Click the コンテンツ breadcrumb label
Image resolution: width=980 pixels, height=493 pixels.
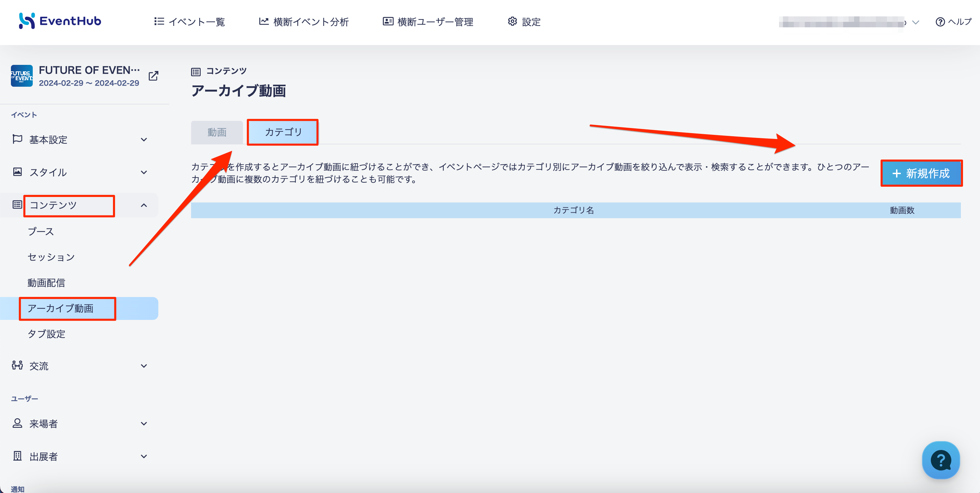(x=226, y=71)
